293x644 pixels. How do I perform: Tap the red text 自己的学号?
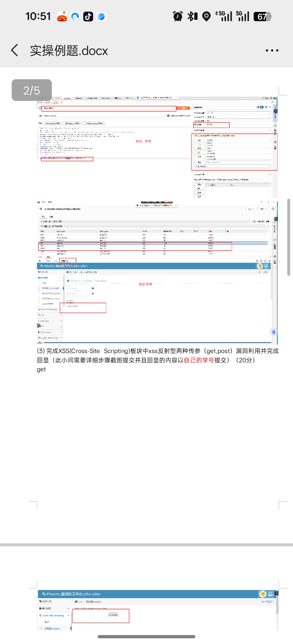coord(199,360)
